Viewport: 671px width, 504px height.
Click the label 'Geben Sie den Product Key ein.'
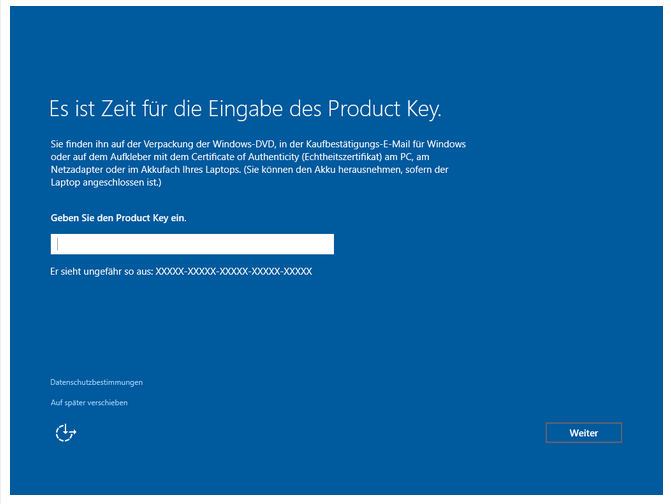coord(119,218)
